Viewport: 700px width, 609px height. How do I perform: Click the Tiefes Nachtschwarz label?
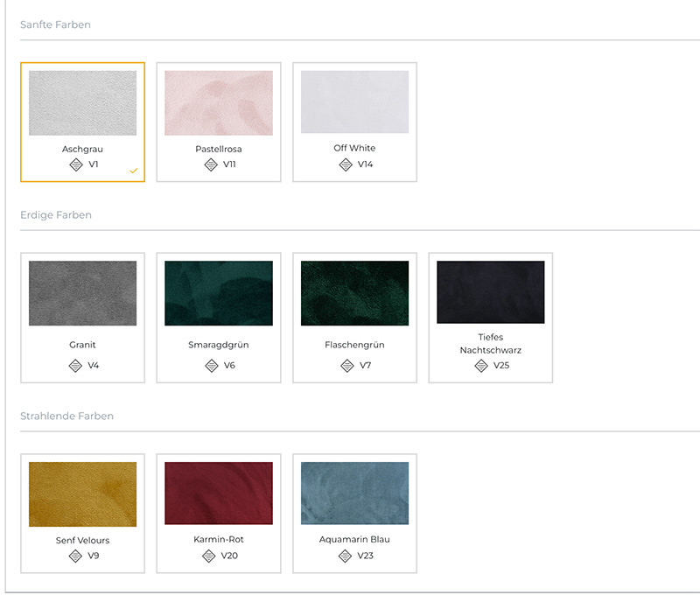[491, 343]
